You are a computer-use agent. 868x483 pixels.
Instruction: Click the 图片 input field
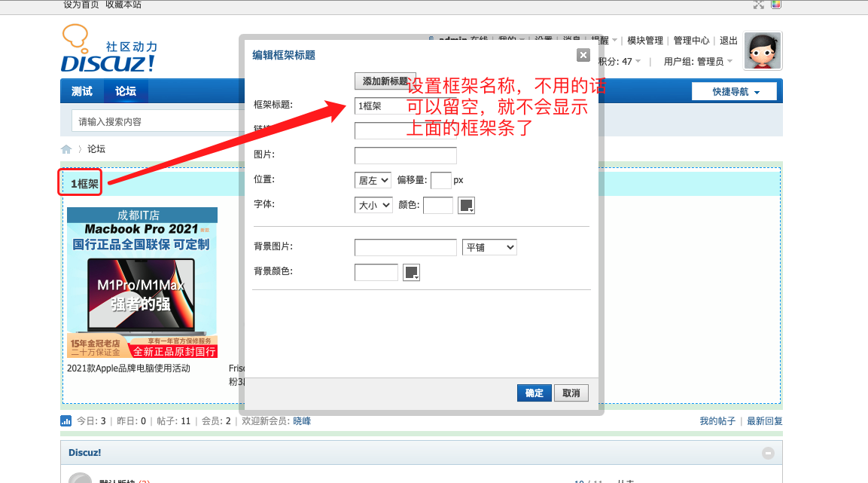pos(405,155)
